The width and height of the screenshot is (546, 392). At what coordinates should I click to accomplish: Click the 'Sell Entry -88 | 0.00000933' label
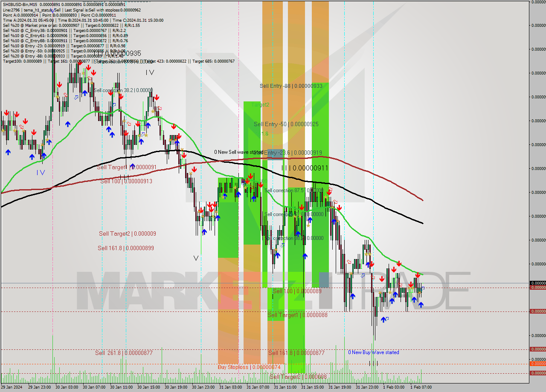pyautogui.click(x=291, y=86)
